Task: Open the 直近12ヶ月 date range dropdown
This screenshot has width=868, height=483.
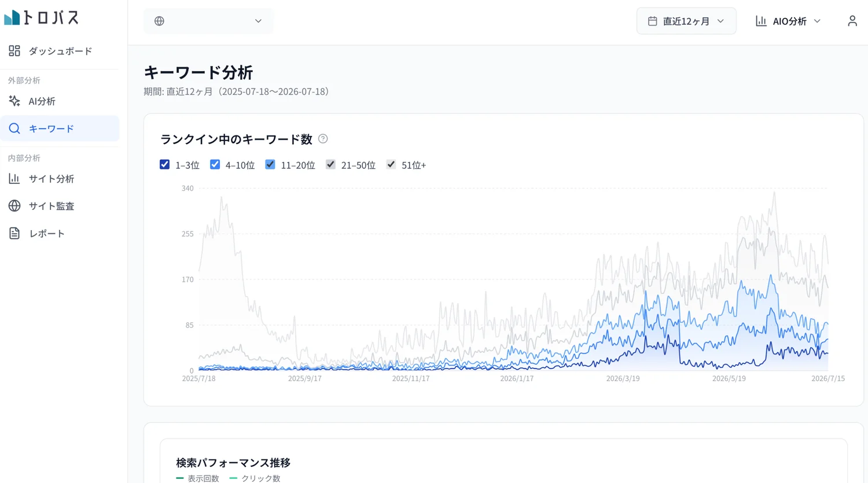Action: (x=686, y=21)
